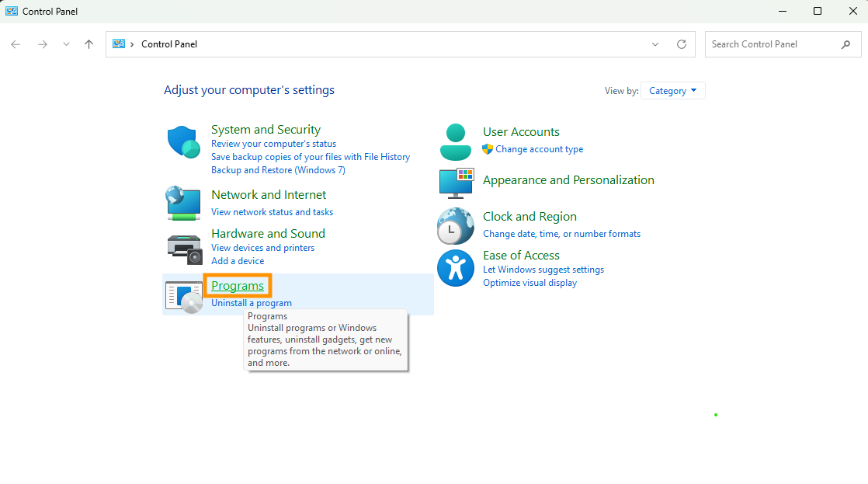Maximize the Control Panel window
The width and height of the screenshot is (868, 484).
point(817,11)
